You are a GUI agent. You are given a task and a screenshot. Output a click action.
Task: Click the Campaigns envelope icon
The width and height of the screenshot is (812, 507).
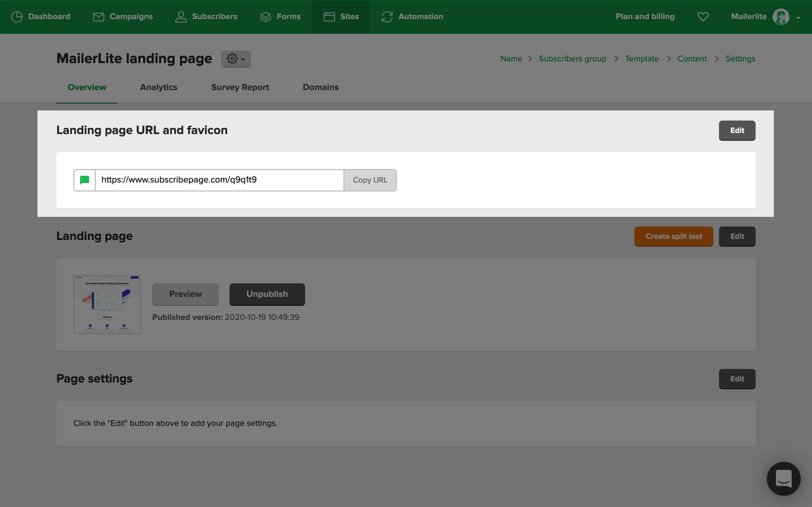[x=98, y=17]
